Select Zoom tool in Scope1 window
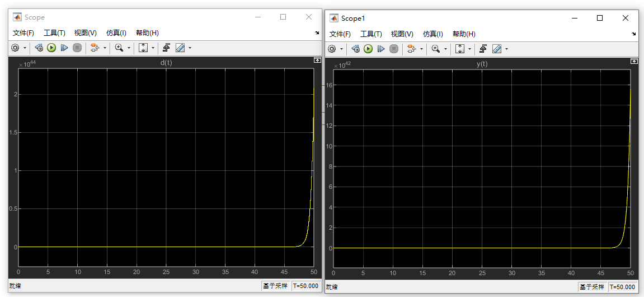This screenshot has height=297, width=644. pos(436,49)
